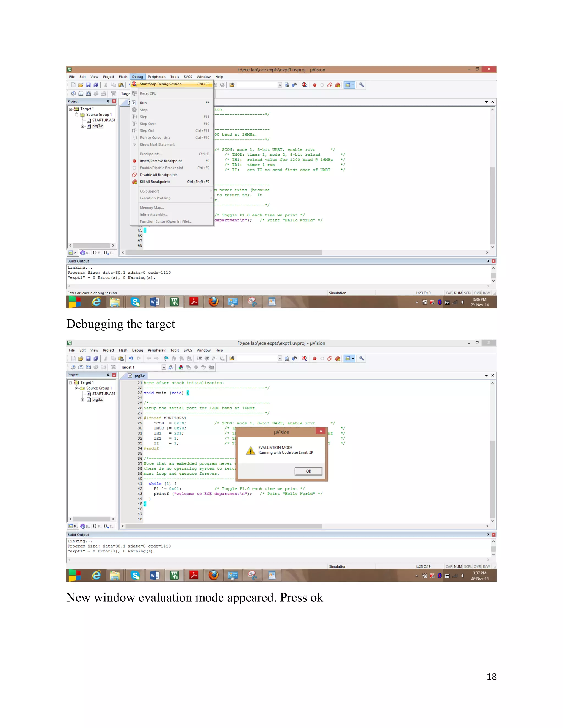Image resolution: width=563 pixels, height=728 pixels.
Task: Choose Run (F5) from the open Debug menu
Action: [172, 103]
